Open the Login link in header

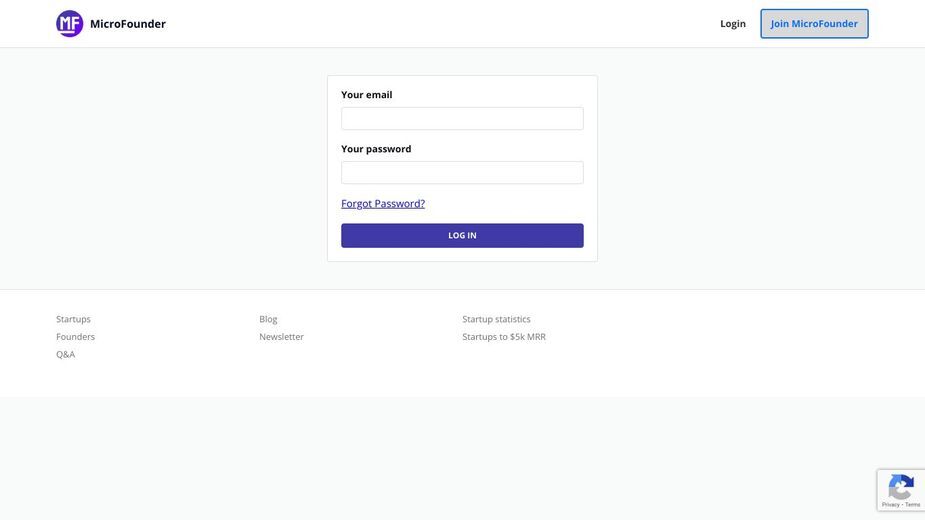pos(733,24)
